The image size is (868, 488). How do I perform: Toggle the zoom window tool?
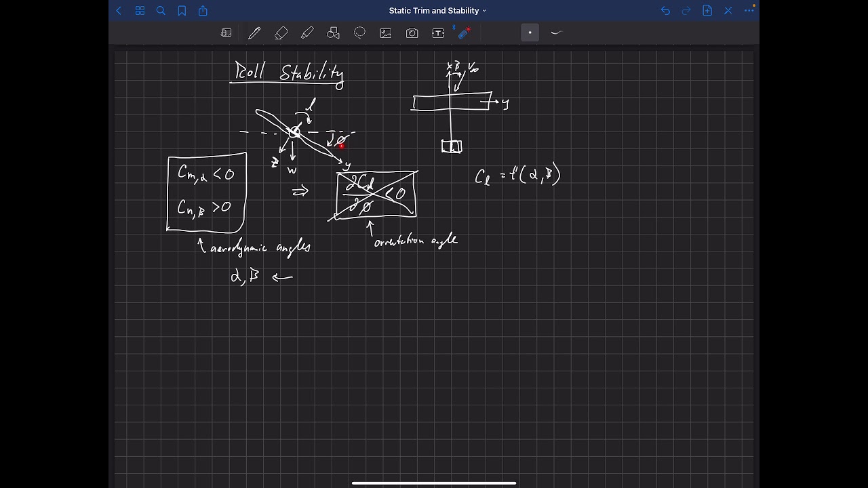(x=226, y=33)
